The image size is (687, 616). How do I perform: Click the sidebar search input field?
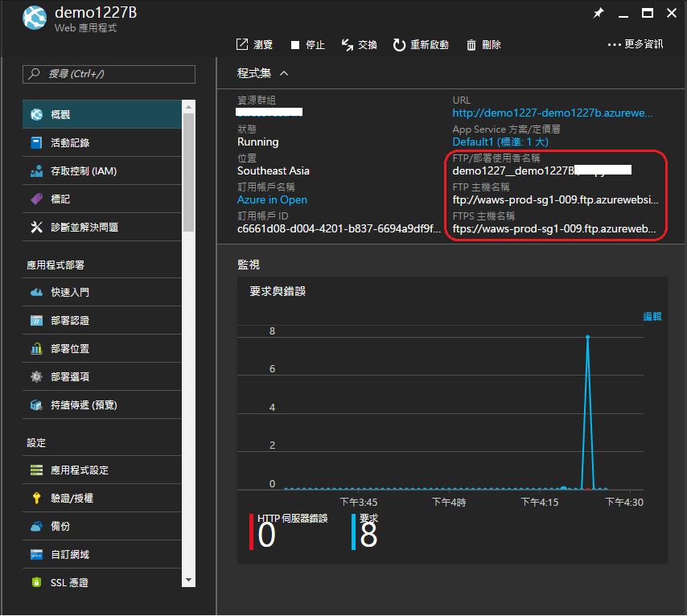pos(109,74)
